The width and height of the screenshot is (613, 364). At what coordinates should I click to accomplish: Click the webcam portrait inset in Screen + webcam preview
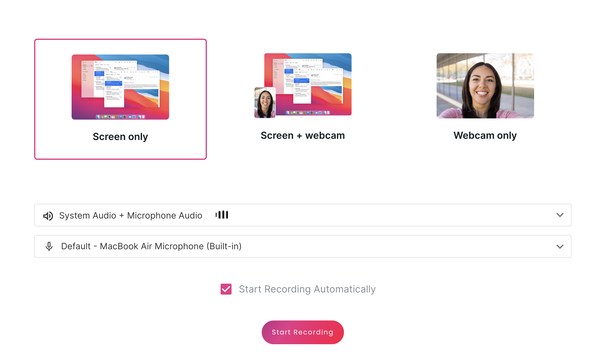point(265,103)
